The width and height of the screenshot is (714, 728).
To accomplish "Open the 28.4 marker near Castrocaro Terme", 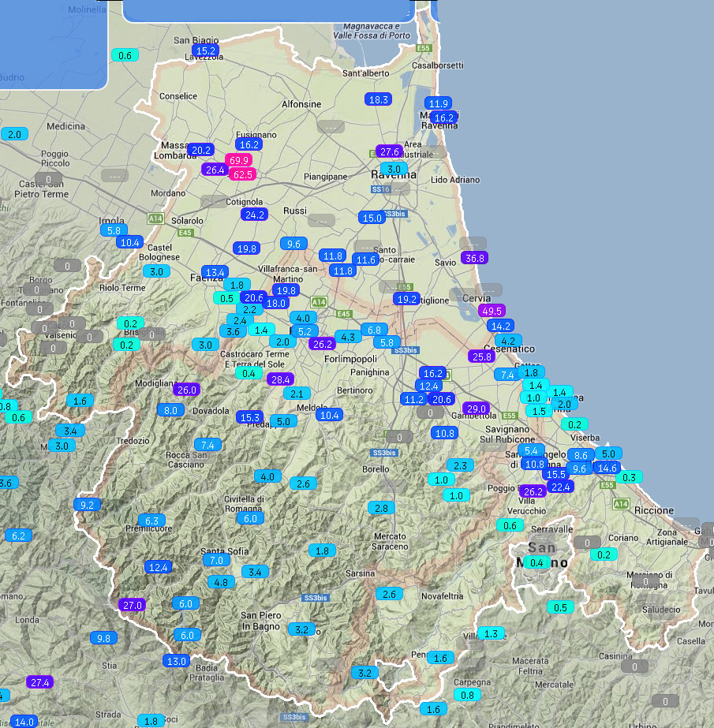I will (x=279, y=379).
